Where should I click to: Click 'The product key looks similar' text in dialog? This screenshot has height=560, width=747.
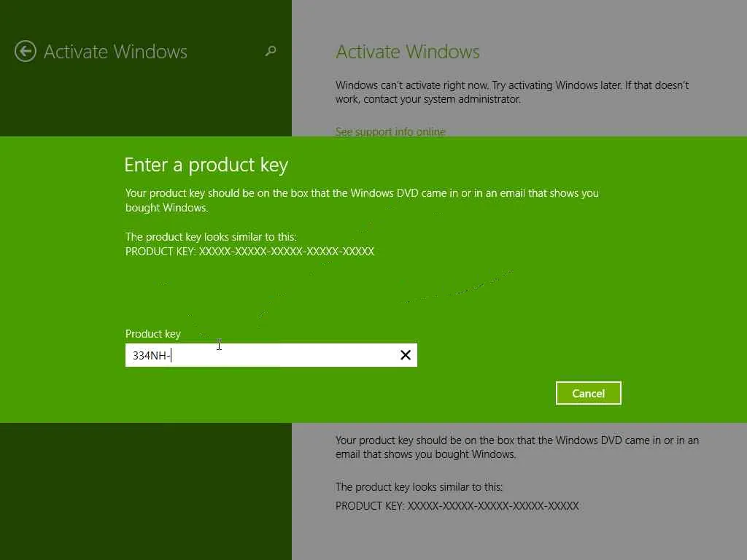pos(211,237)
